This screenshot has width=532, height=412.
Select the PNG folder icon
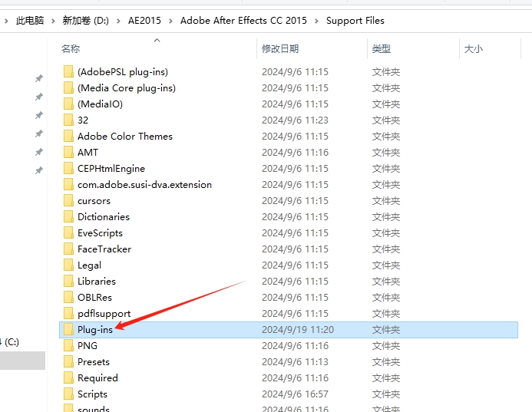(68, 345)
